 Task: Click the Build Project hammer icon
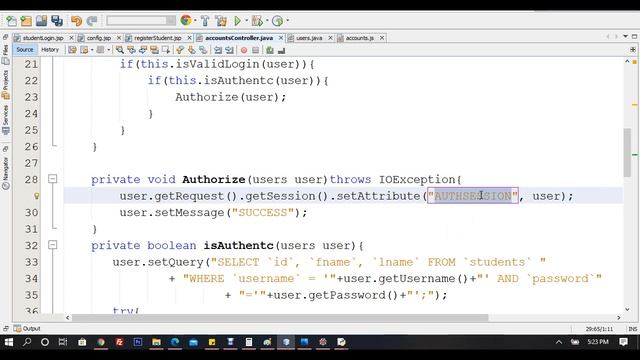[x=205, y=21]
